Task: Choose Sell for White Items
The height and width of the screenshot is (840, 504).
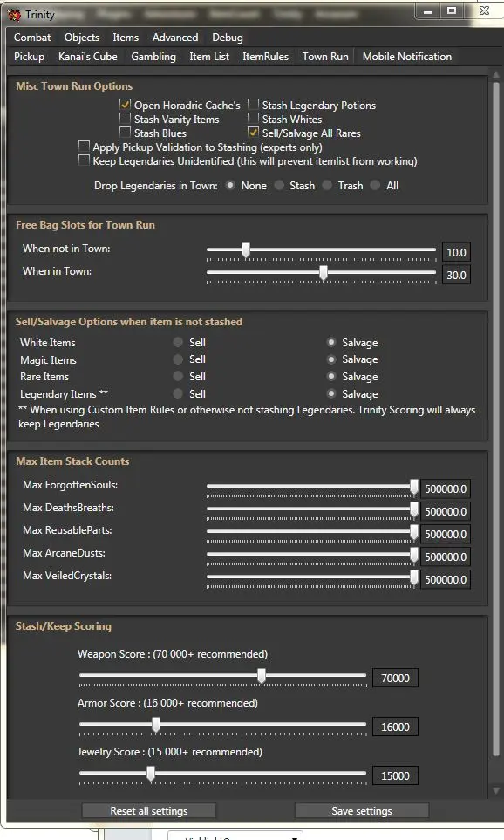Action: click(x=178, y=342)
